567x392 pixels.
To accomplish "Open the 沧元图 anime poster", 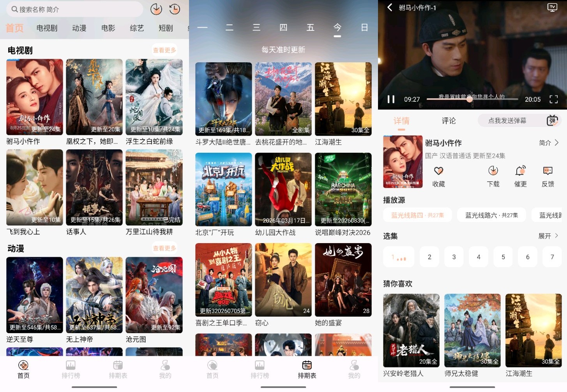I will tap(154, 295).
